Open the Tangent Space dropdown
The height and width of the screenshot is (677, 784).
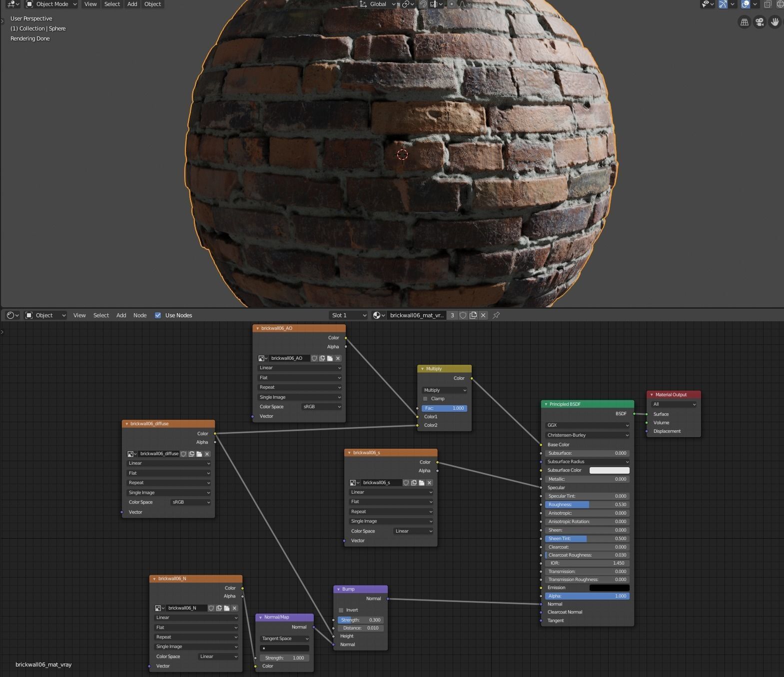pyautogui.click(x=284, y=639)
